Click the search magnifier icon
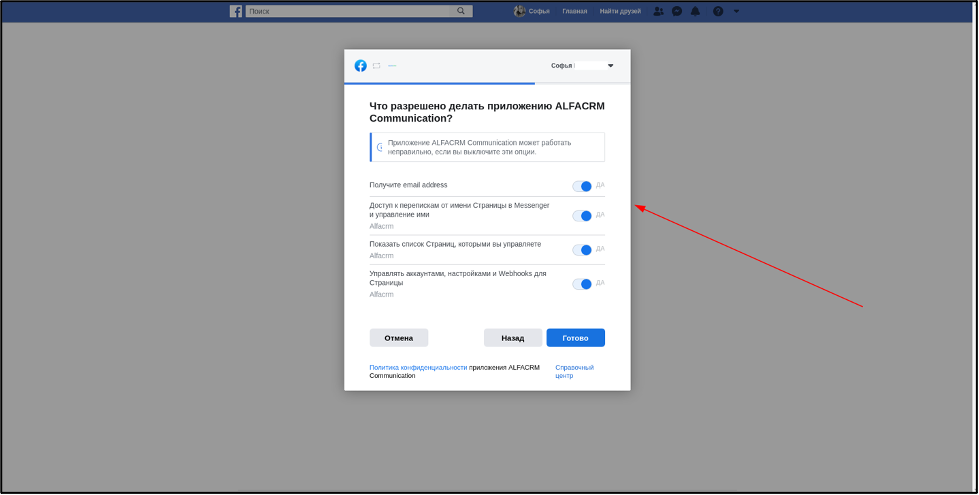Viewport: 979px width, 495px height. 461,11
